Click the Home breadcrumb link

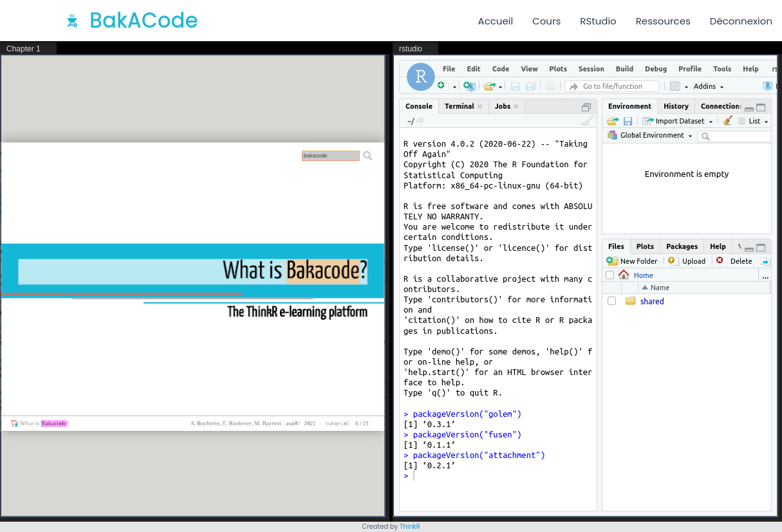tap(644, 275)
